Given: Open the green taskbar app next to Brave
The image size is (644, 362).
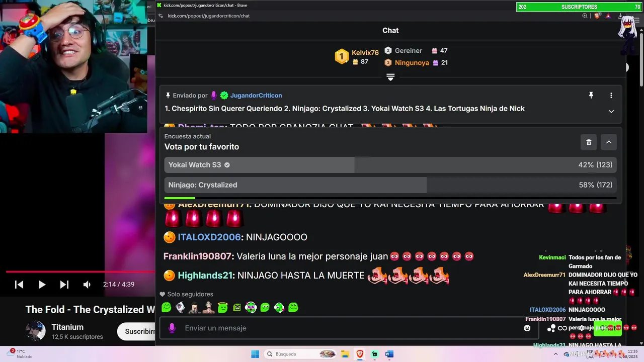Looking at the screenshot, I should point(375,354).
